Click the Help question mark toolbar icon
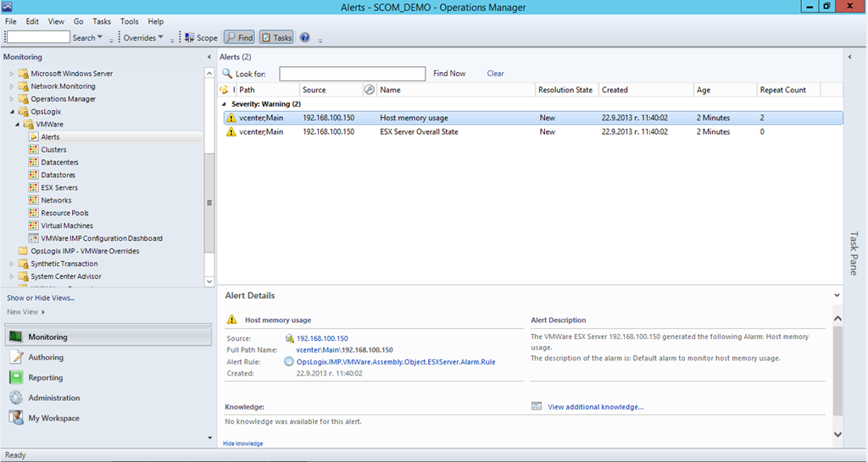 tap(305, 37)
